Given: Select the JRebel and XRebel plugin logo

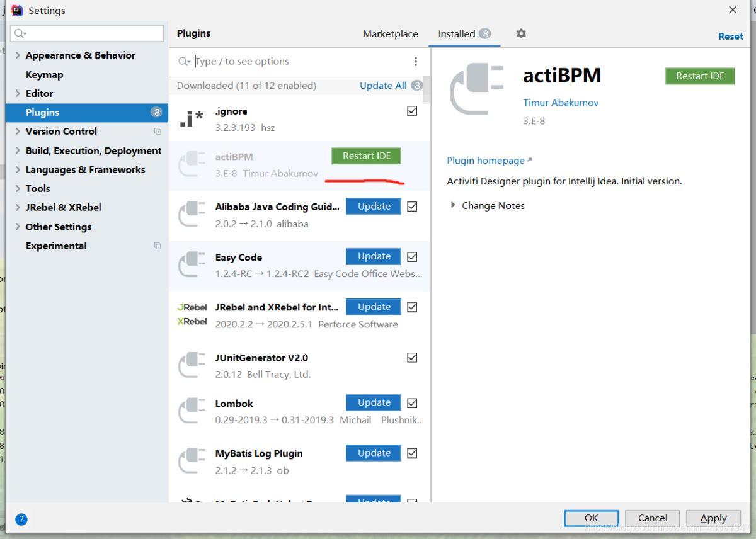Looking at the screenshot, I should pyautogui.click(x=192, y=314).
